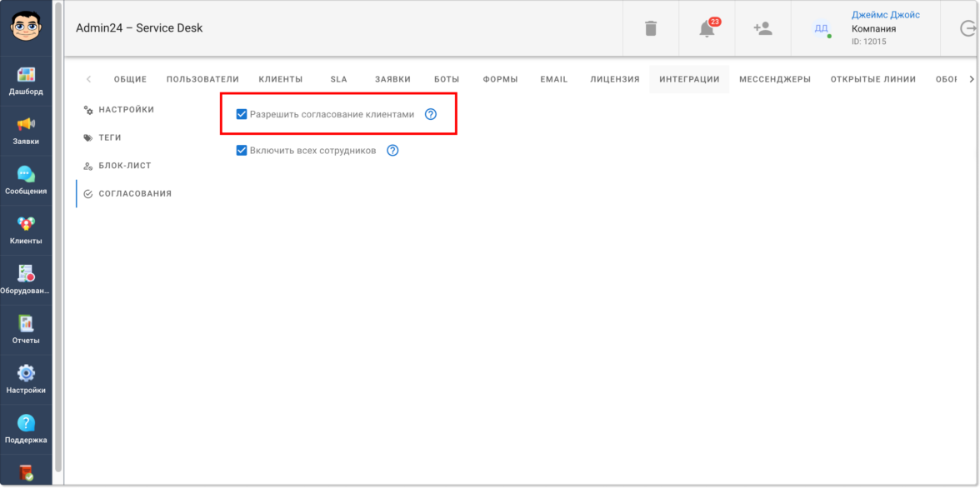This screenshot has height=488, width=980.
Task: Open Поддержка help in sidebar
Action: point(26,429)
